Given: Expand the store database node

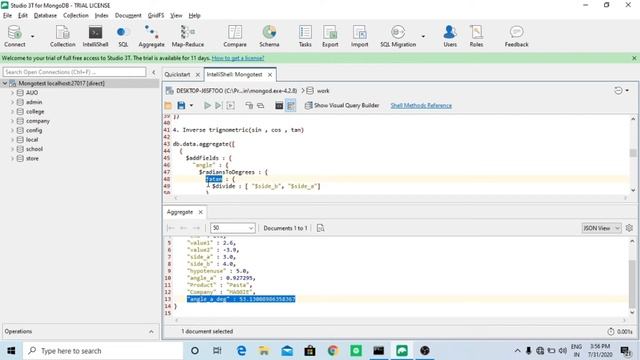Looking at the screenshot, I should (12, 158).
